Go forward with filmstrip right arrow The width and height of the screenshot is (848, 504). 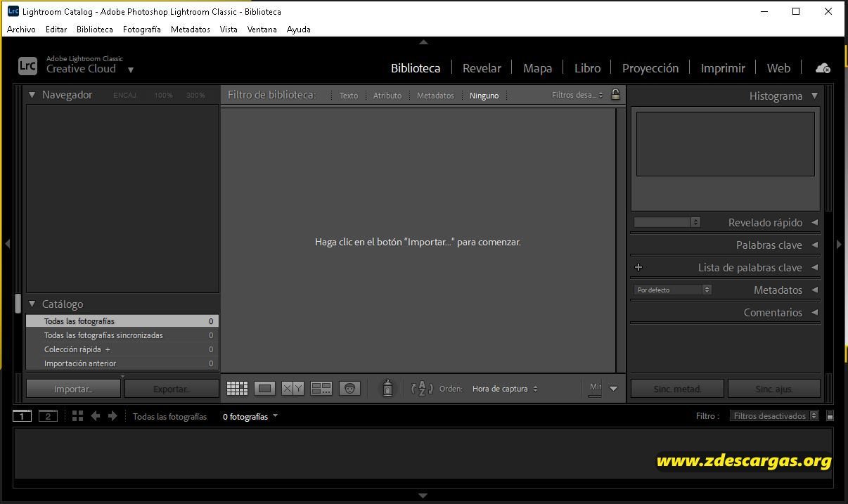tap(113, 416)
